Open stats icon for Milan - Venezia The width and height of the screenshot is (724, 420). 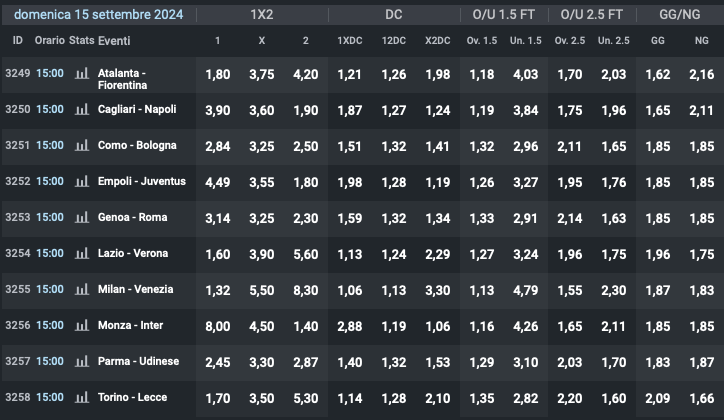click(x=82, y=290)
